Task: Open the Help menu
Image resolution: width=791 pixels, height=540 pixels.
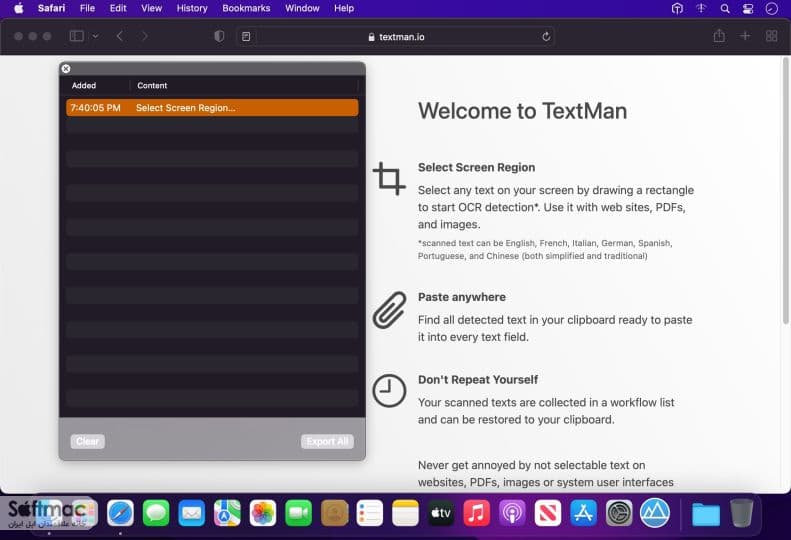Action: coord(344,8)
